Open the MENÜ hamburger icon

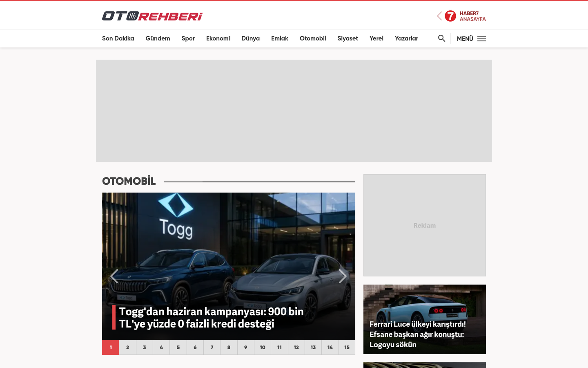point(481,39)
